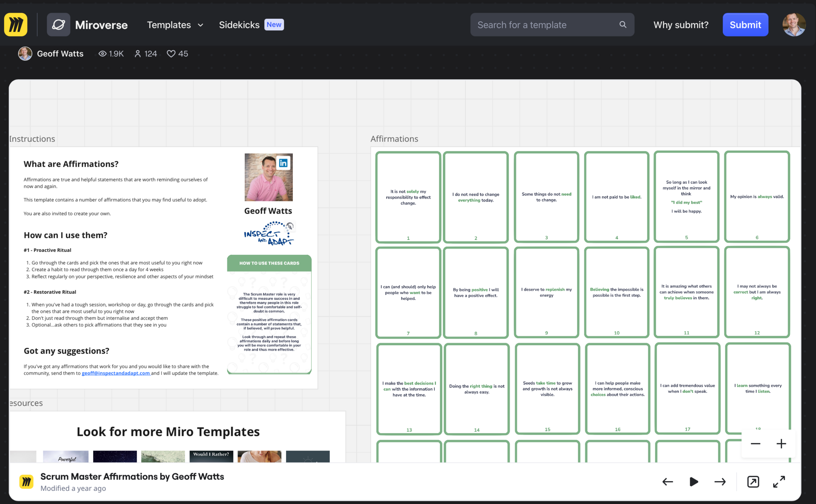Open the geoff@inspectandadapt.com email link

coord(116,373)
